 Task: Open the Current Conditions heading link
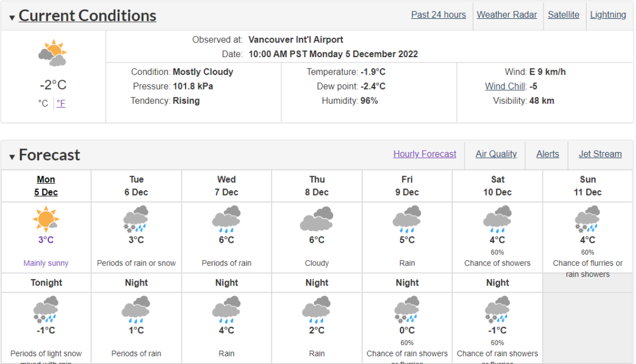coord(87,15)
